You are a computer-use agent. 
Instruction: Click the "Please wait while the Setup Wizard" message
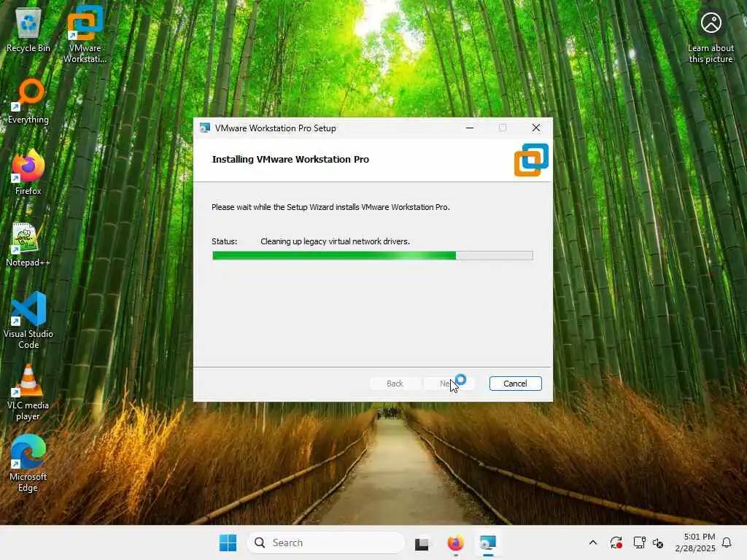[x=330, y=207]
